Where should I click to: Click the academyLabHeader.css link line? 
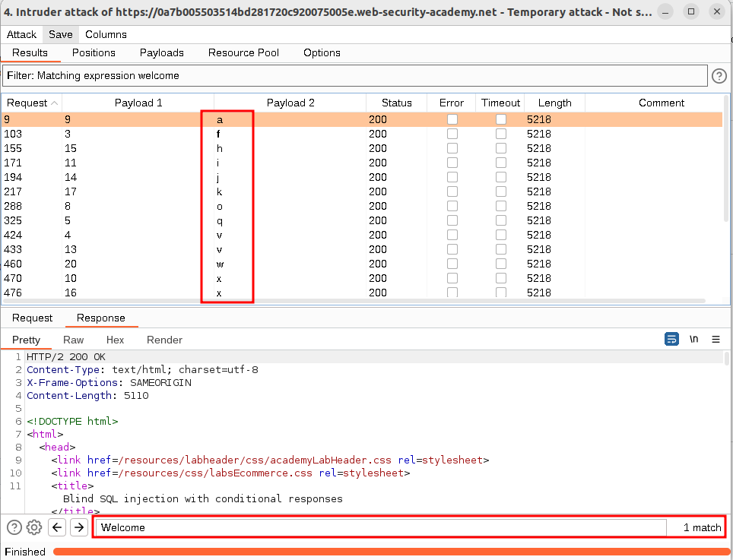tap(270, 460)
